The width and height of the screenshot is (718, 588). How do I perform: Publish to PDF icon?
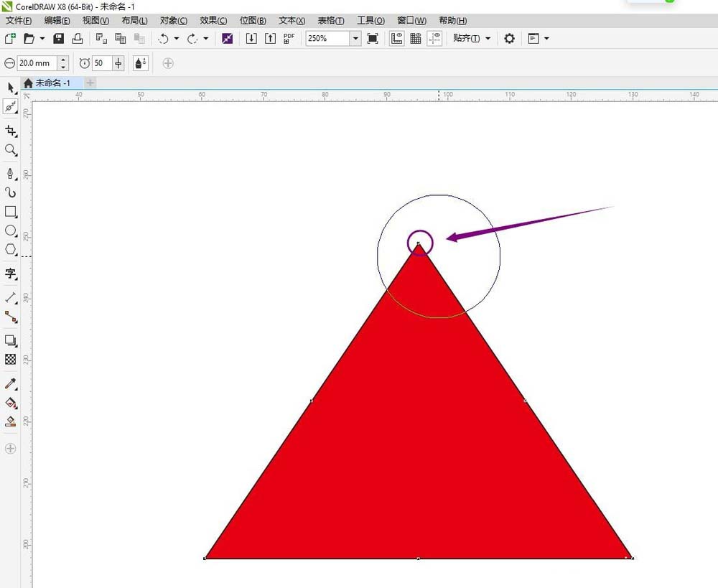(x=289, y=39)
